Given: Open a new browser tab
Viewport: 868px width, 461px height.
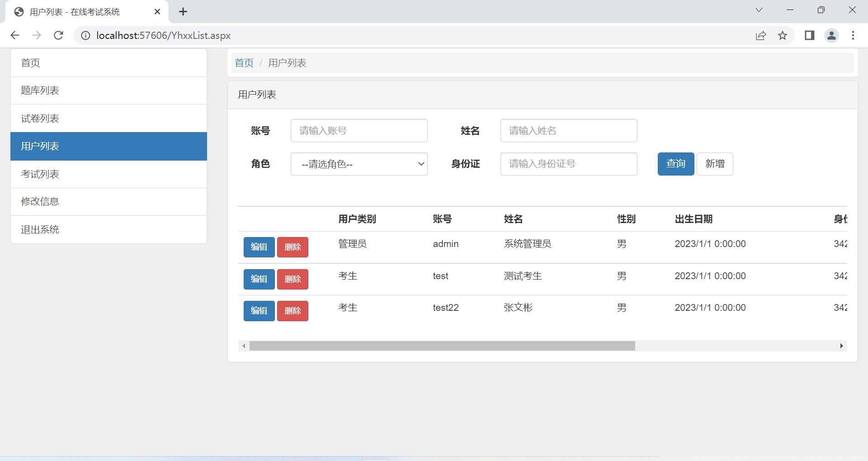Looking at the screenshot, I should [x=183, y=12].
